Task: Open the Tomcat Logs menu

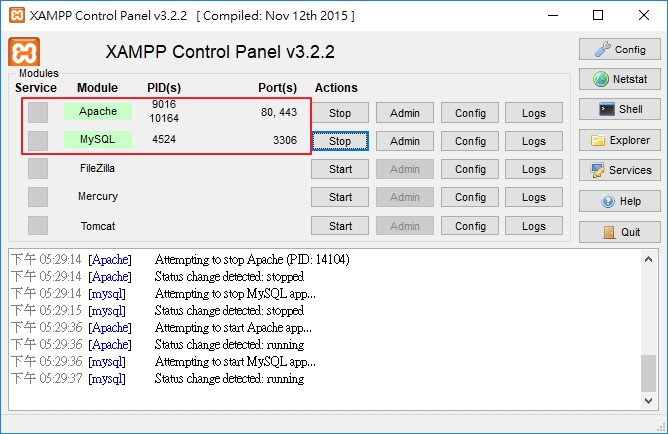Action: [x=534, y=226]
